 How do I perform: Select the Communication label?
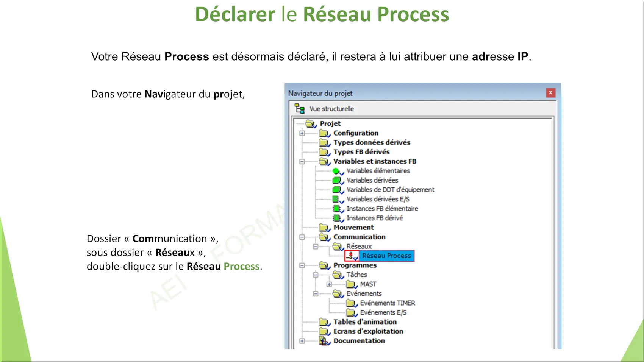click(360, 237)
